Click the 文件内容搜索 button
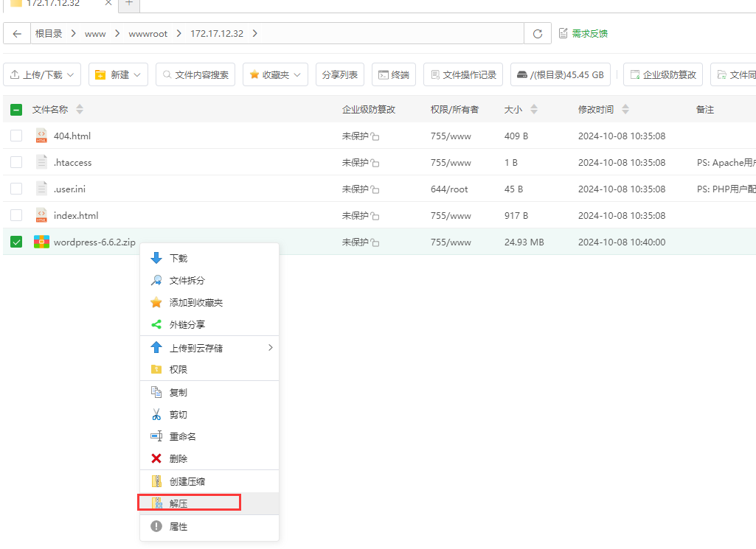The width and height of the screenshot is (756, 549). [195, 74]
